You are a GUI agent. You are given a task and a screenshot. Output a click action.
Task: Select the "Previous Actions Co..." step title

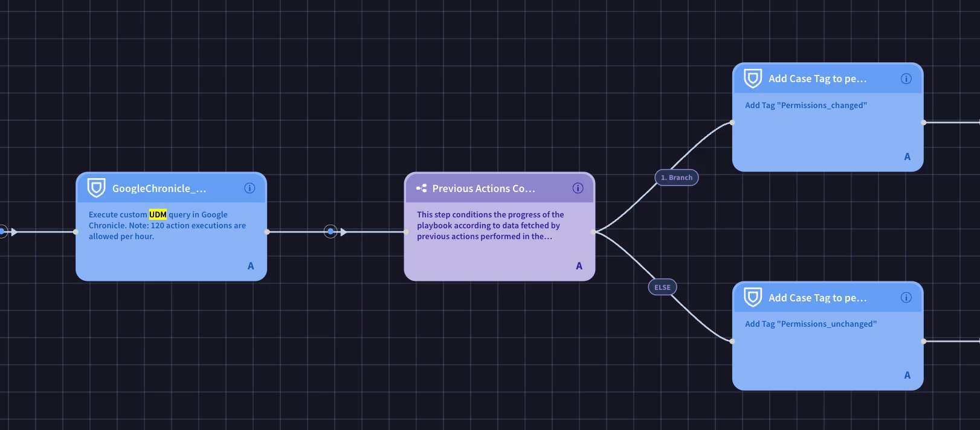(484, 188)
